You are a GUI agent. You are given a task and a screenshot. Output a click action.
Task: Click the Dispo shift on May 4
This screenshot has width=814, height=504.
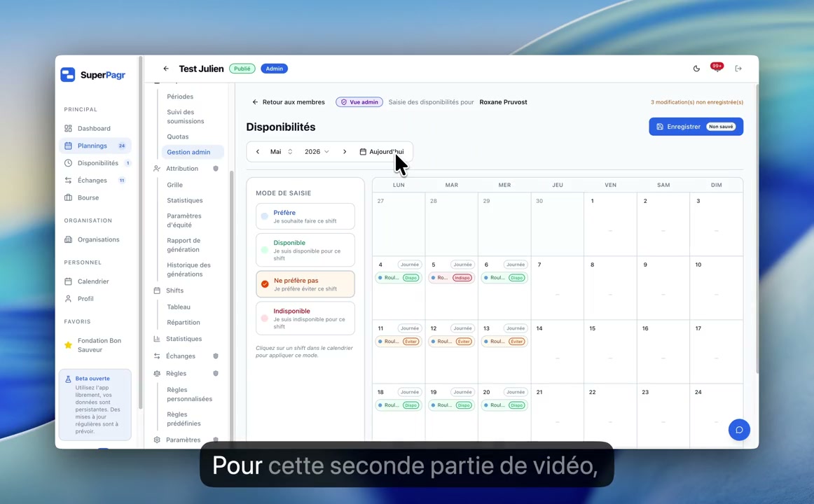tap(399, 278)
